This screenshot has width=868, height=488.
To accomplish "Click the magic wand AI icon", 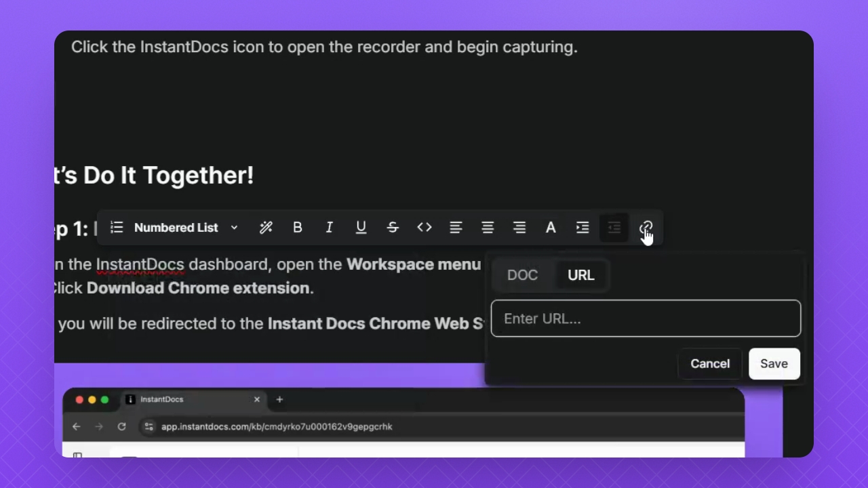I will click(266, 228).
